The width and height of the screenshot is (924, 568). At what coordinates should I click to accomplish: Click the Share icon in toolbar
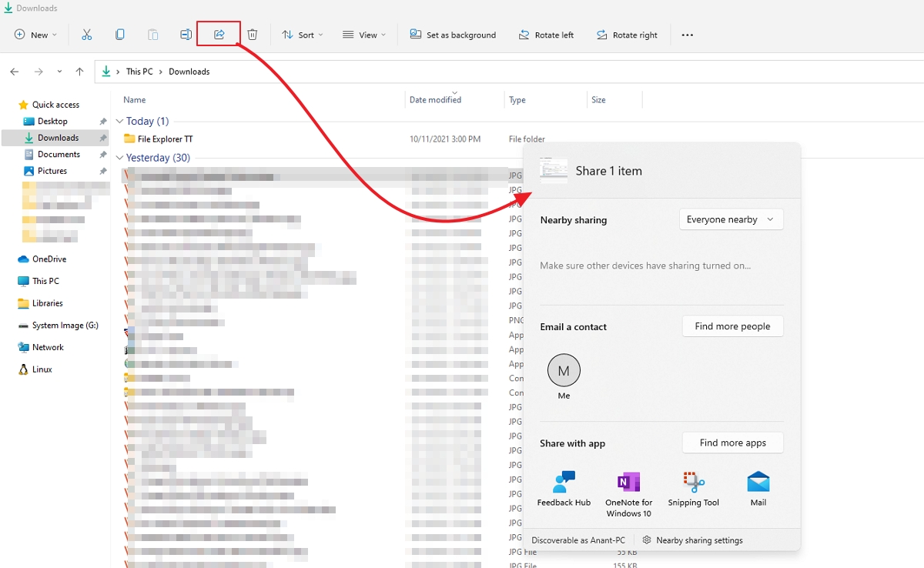[219, 35]
